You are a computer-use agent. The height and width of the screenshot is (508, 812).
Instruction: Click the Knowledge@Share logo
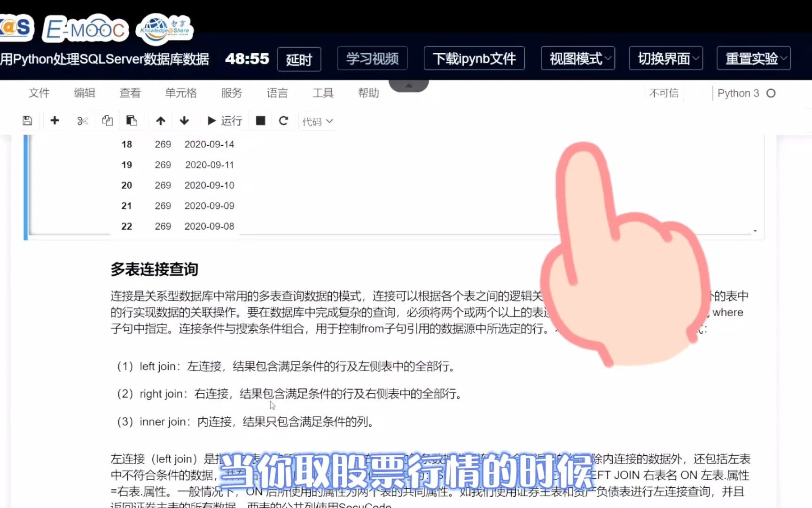click(164, 28)
